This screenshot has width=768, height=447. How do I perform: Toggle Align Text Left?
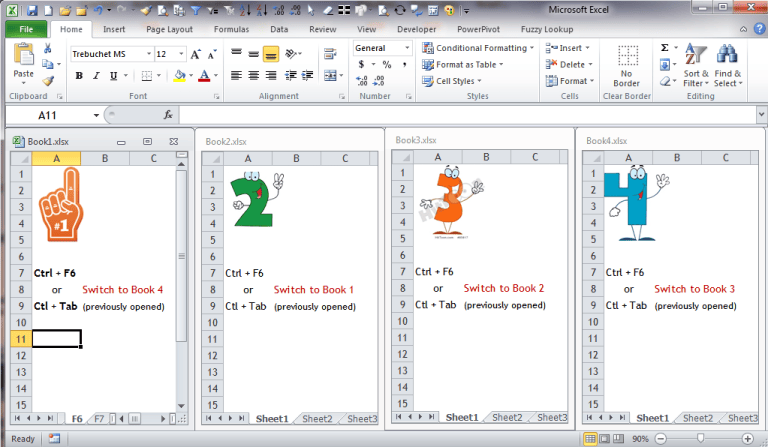(237, 75)
